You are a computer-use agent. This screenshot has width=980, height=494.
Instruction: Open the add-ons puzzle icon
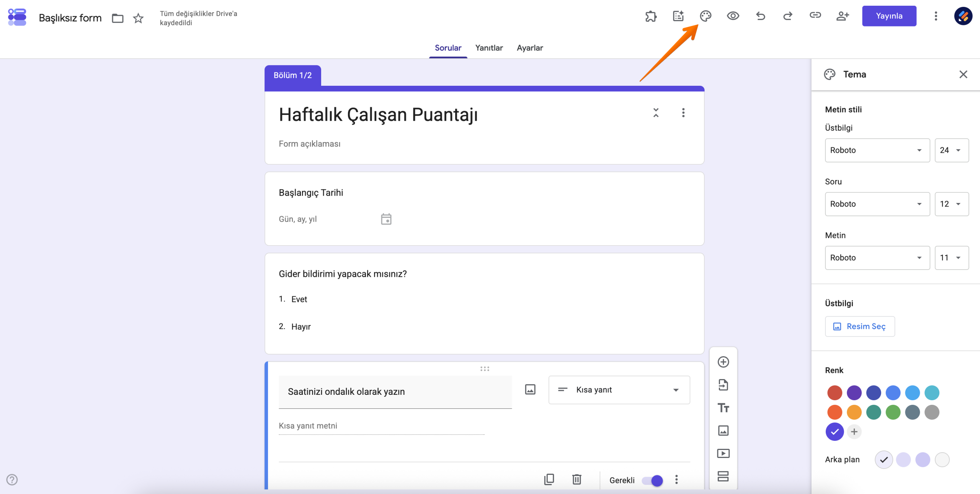coord(651,16)
